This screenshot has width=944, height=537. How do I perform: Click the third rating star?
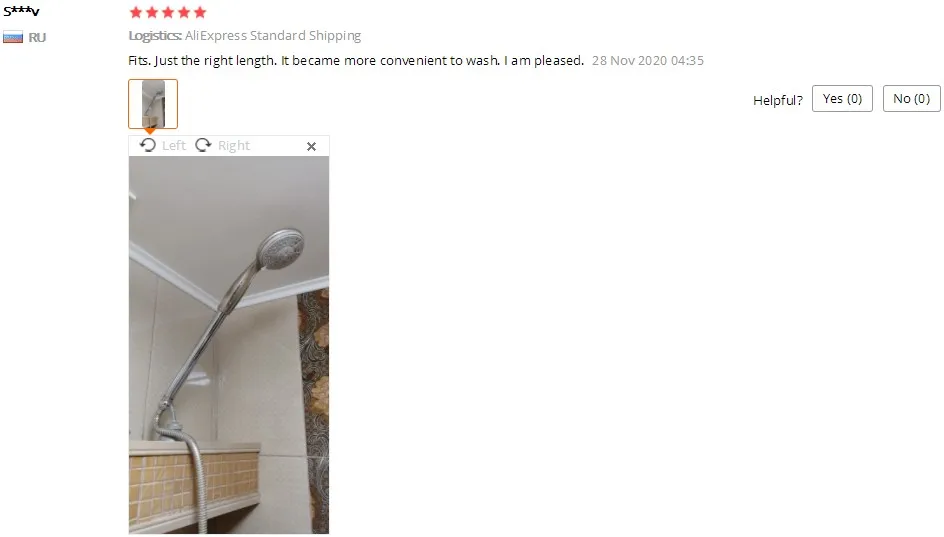coord(168,12)
